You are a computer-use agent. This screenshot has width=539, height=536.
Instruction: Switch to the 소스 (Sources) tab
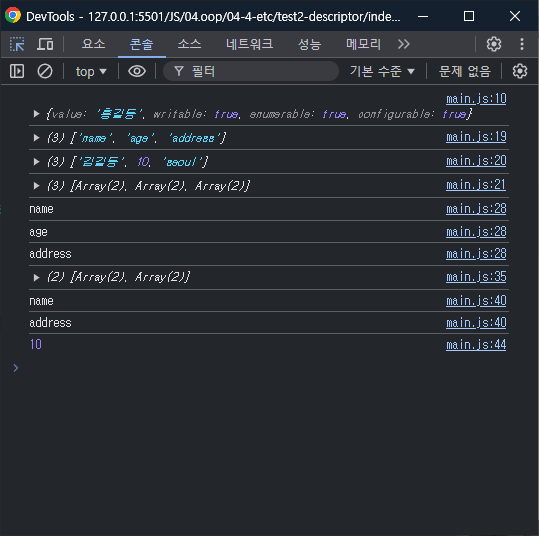189,44
